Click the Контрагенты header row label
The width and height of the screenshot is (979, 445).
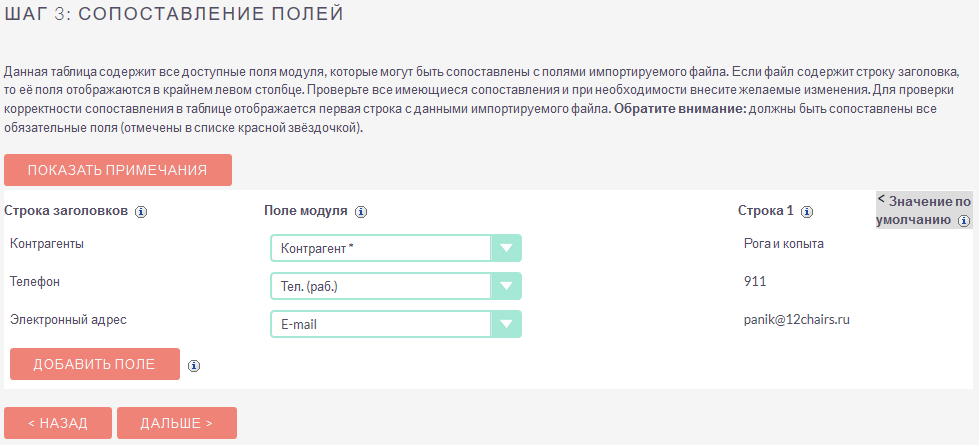[47, 244]
